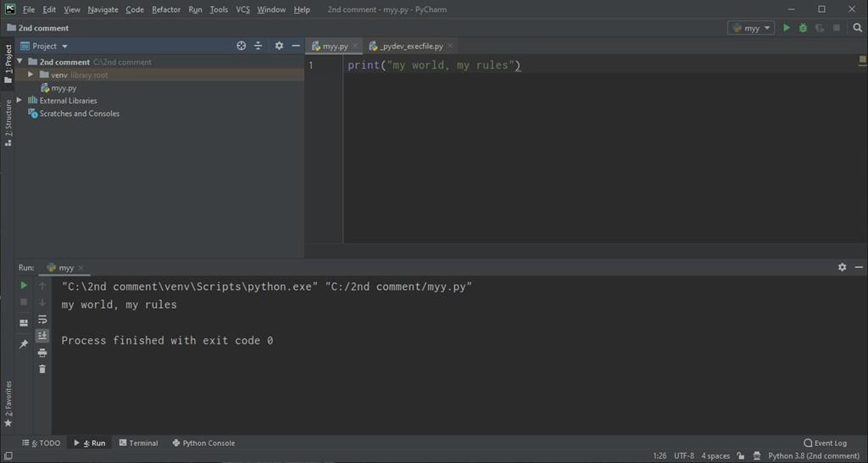868x463 pixels.
Task: Open the Terminal tool window
Action: pos(138,443)
